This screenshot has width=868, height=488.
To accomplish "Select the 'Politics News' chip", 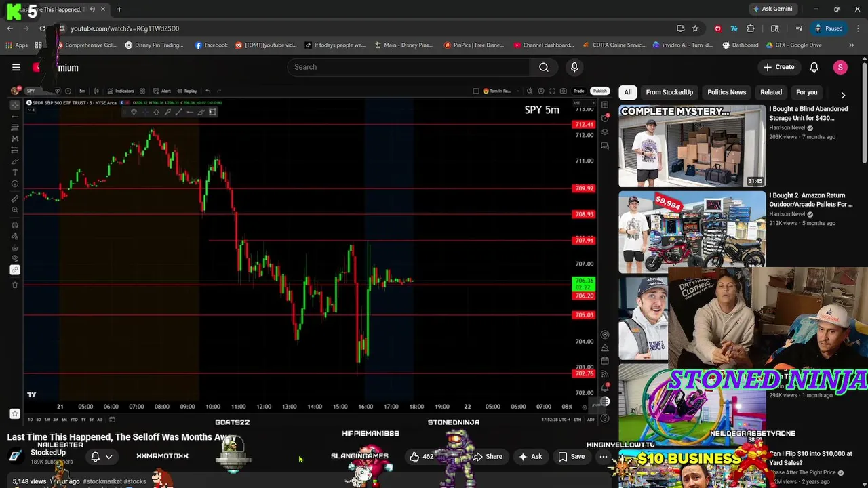I will (726, 92).
